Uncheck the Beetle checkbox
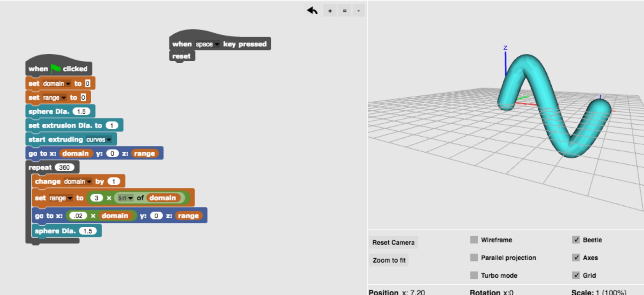 point(576,240)
